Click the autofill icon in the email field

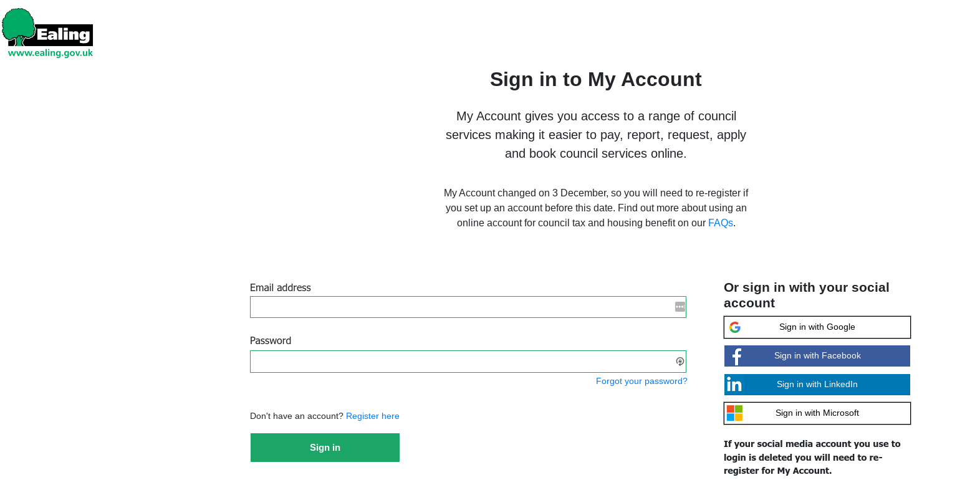click(680, 307)
